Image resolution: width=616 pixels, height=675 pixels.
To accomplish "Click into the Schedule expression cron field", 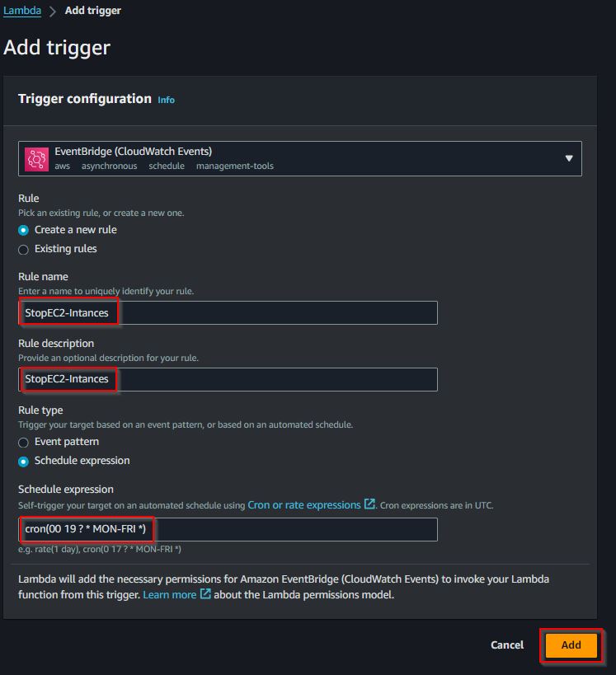I will (x=228, y=529).
